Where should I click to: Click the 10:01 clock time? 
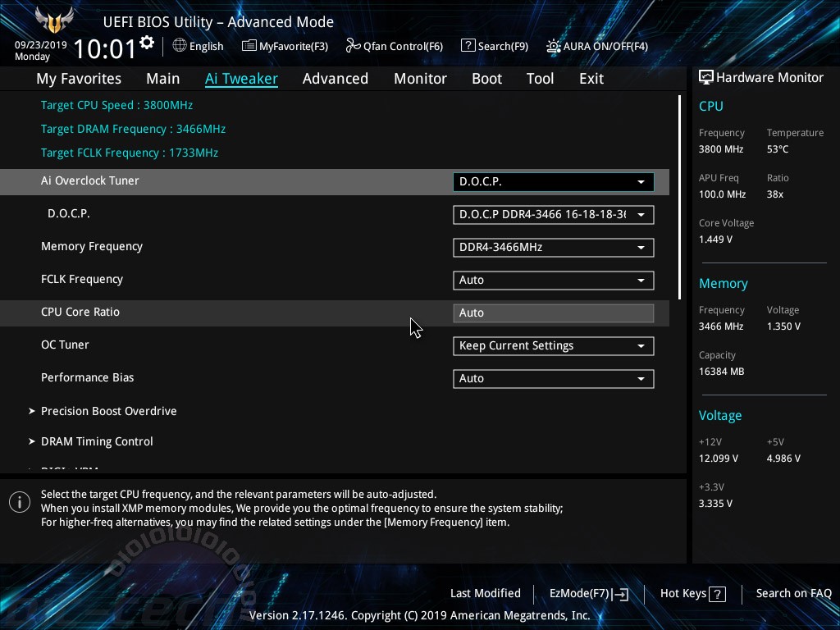click(x=105, y=48)
